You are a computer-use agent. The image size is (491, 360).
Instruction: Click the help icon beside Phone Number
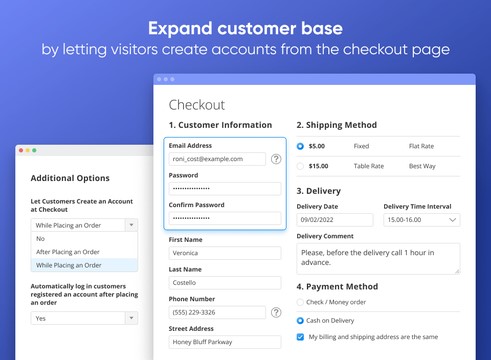(276, 312)
